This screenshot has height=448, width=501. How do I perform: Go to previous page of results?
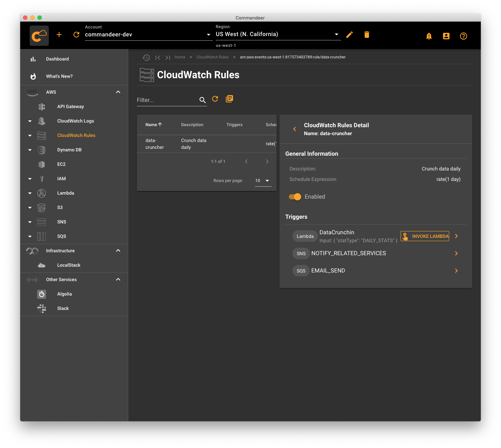[x=246, y=161]
